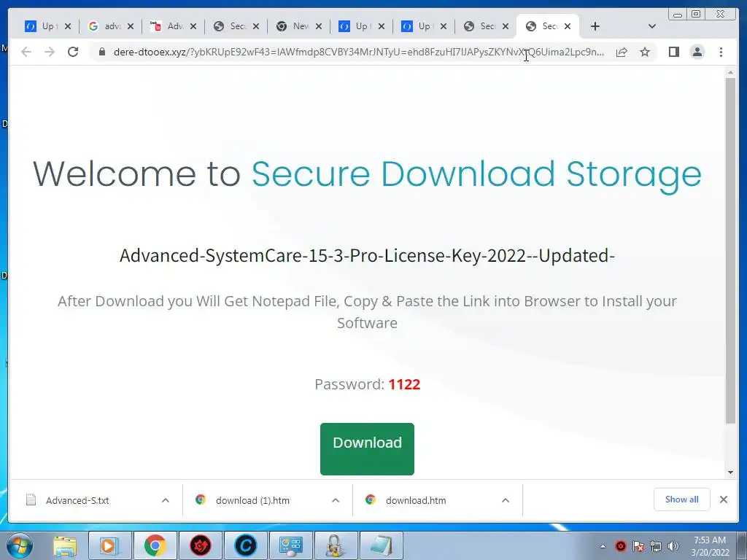
Task: Open the Windows Start menu
Action: [x=20, y=545]
